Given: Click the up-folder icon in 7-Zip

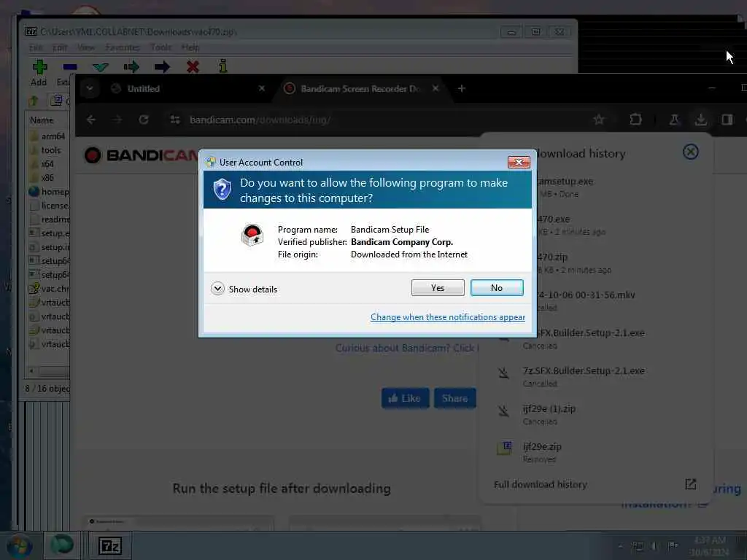Looking at the screenshot, I should click(34, 101).
